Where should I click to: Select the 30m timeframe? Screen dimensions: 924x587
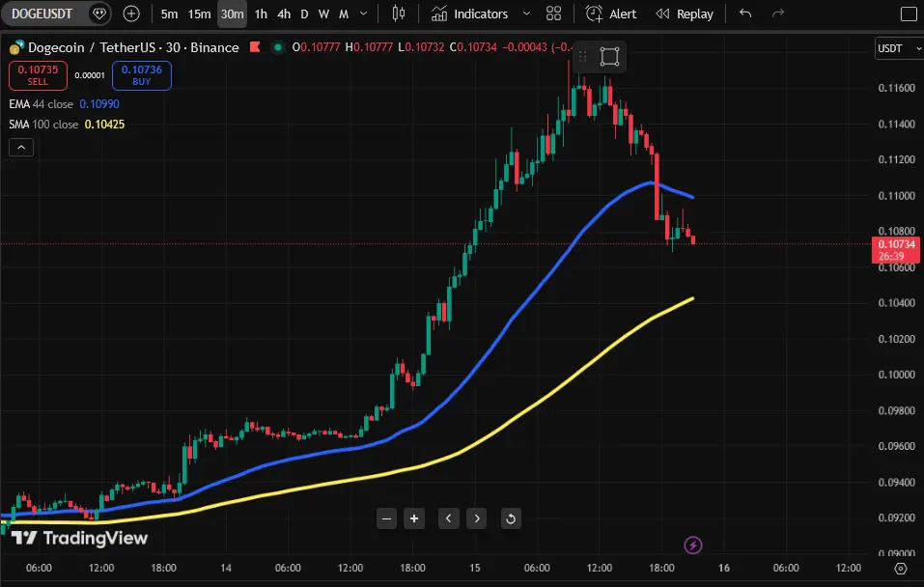pyautogui.click(x=232, y=14)
